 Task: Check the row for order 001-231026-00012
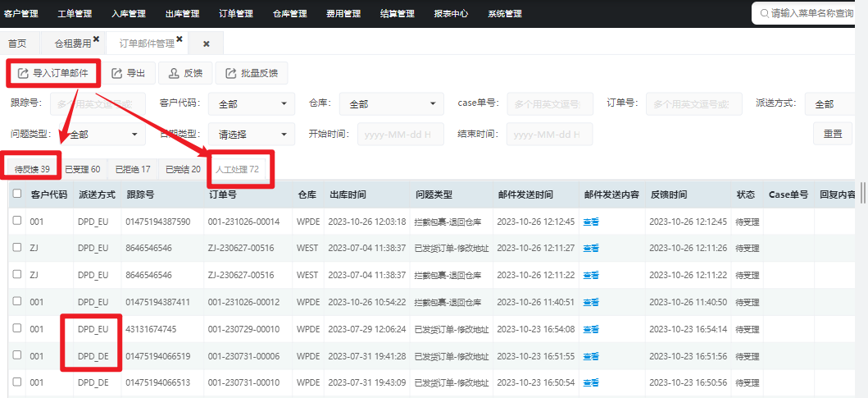pos(17,300)
